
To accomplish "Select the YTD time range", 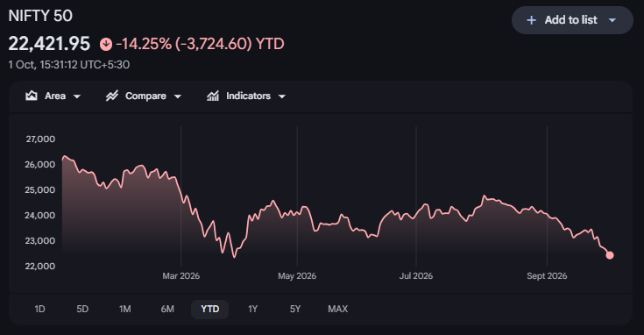I will (210, 309).
